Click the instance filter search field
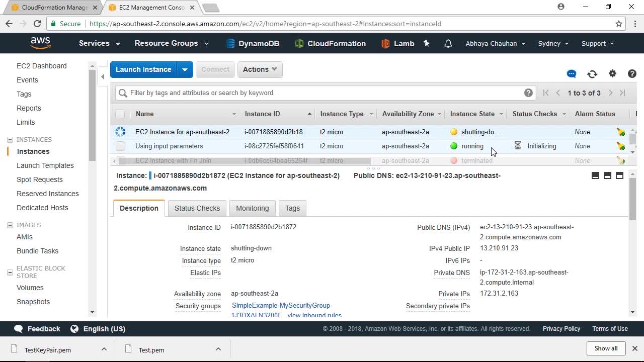The height and width of the screenshot is (362, 644). (x=325, y=93)
